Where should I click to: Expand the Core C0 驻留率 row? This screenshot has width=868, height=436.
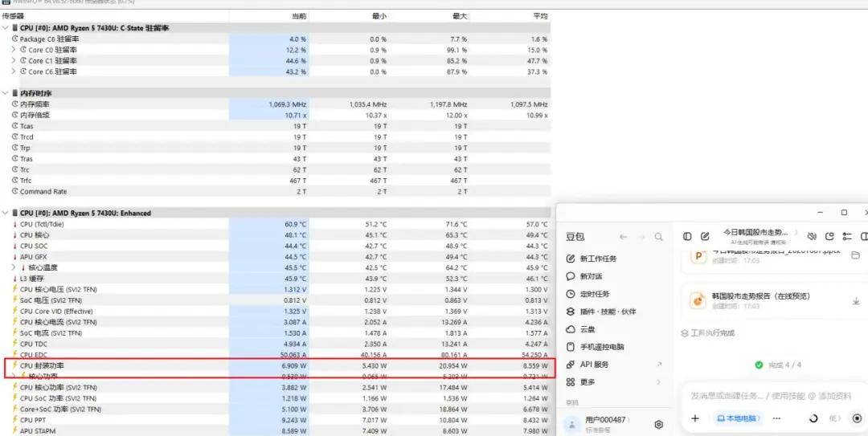14,50
